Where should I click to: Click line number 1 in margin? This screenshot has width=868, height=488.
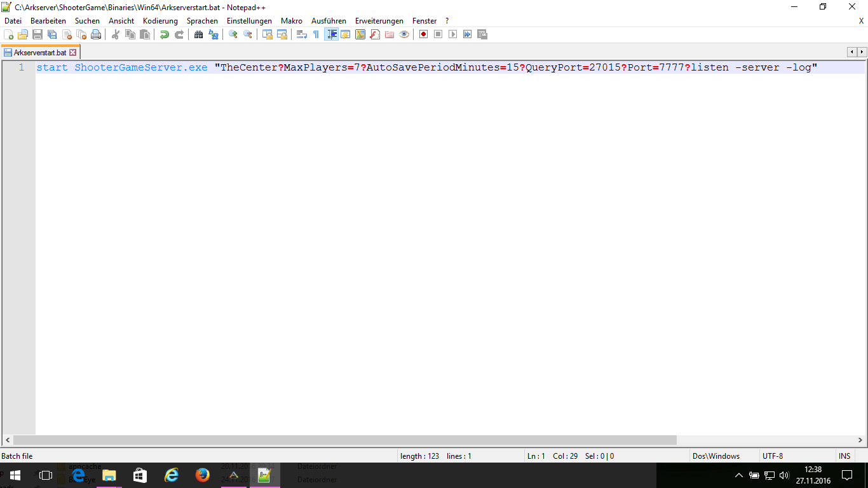(21, 67)
